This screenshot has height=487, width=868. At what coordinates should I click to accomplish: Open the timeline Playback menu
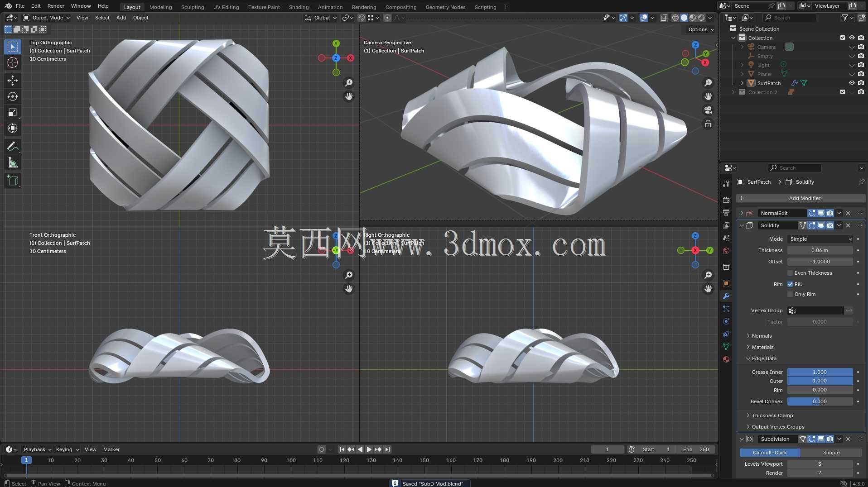(x=37, y=449)
